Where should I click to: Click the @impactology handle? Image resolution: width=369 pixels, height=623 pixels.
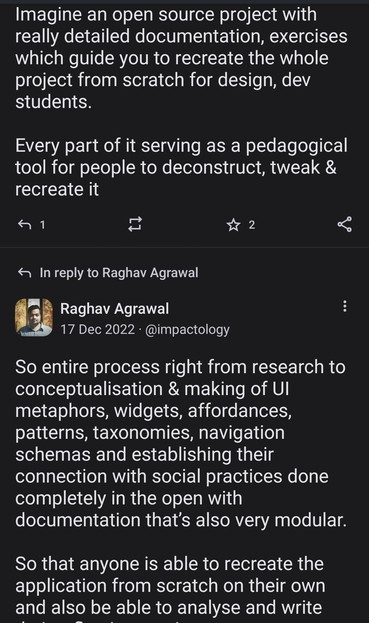click(x=187, y=329)
